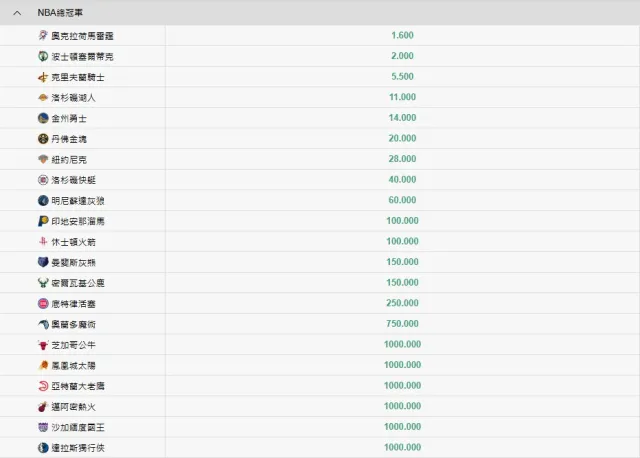Collapse the NBA總冠軍 section chevron
This screenshot has height=458, width=640.
(17, 13)
